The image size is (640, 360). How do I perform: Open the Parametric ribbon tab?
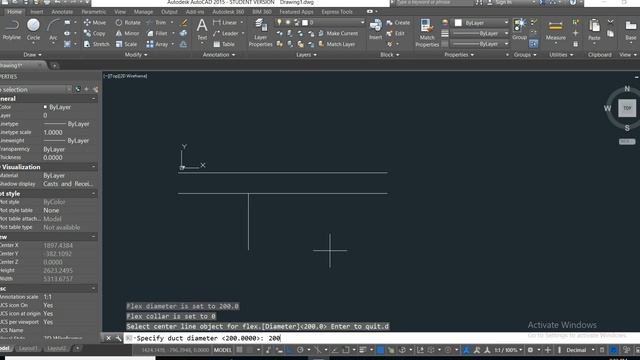[x=93, y=12]
